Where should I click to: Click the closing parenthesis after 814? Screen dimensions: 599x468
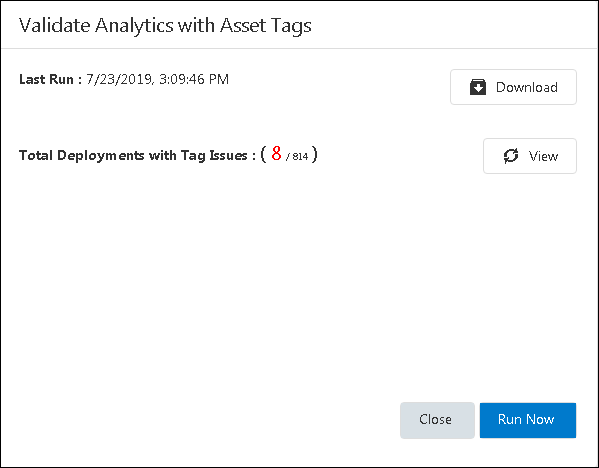(314, 155)
